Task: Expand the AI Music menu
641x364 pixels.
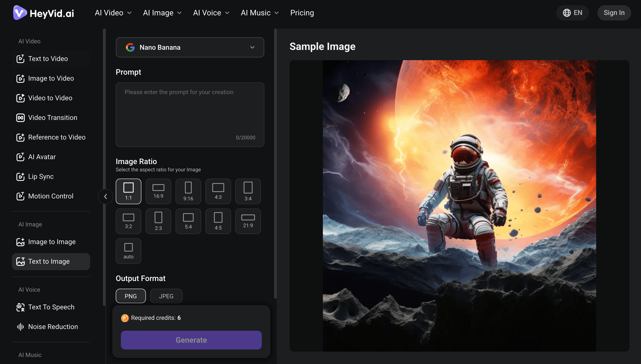Action: pos(259,13)
